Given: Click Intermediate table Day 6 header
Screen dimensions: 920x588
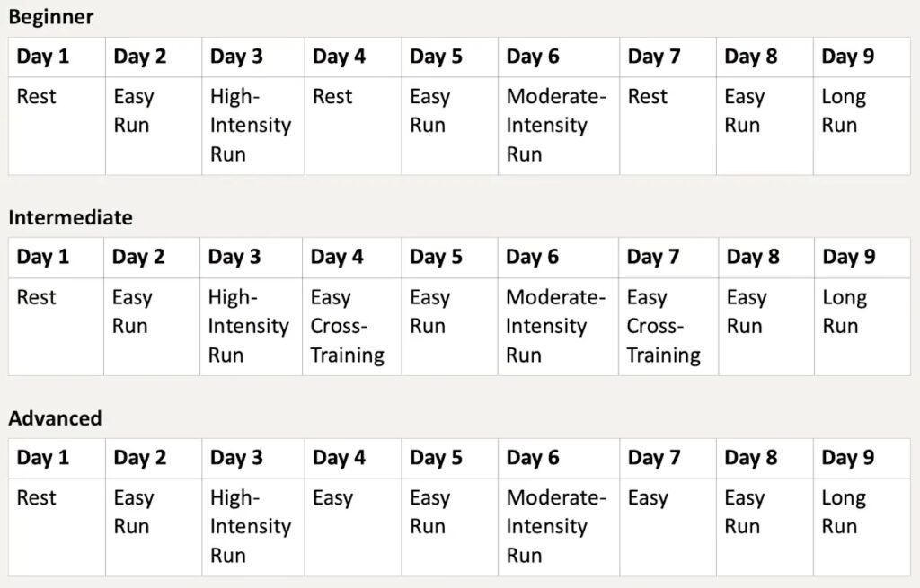Looking at the screenshot, I should (x=557, y=258).
